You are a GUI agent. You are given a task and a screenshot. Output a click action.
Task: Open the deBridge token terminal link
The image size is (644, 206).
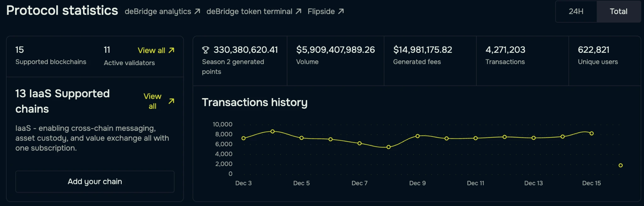pyautogui.click(x=249, y=12)
